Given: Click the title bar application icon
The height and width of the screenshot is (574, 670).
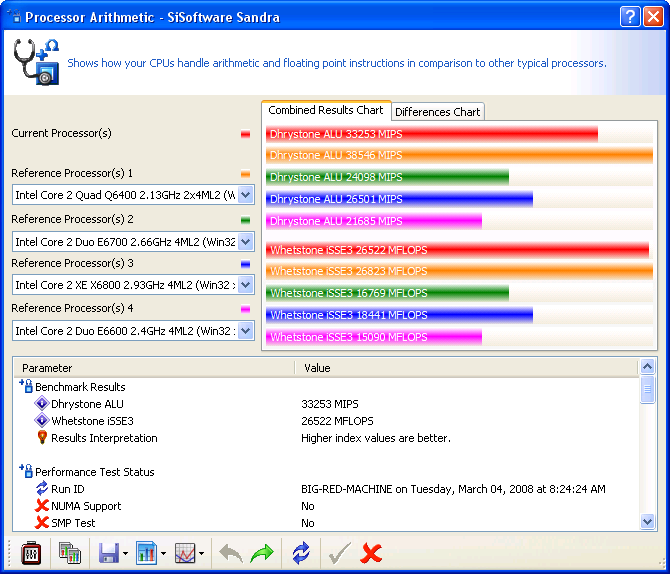Looking at the screenshot, I should click(15, 16).
